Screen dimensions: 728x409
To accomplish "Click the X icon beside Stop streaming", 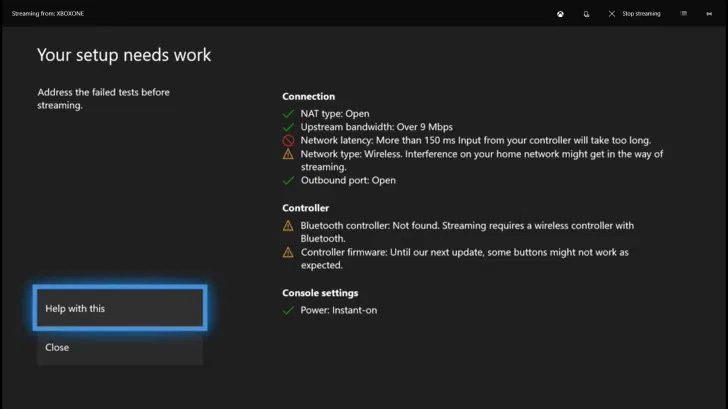I will pyautogui.click(x=611, y=14).
